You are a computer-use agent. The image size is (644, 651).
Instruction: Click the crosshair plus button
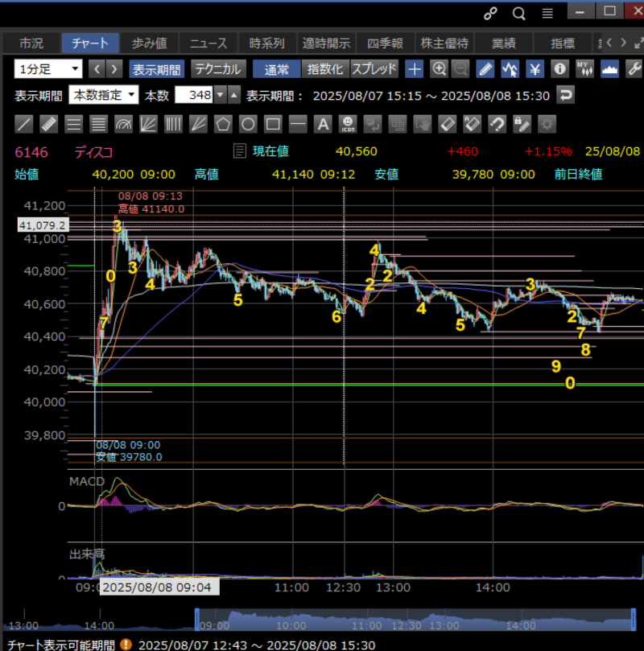click(x=415, y=69)
